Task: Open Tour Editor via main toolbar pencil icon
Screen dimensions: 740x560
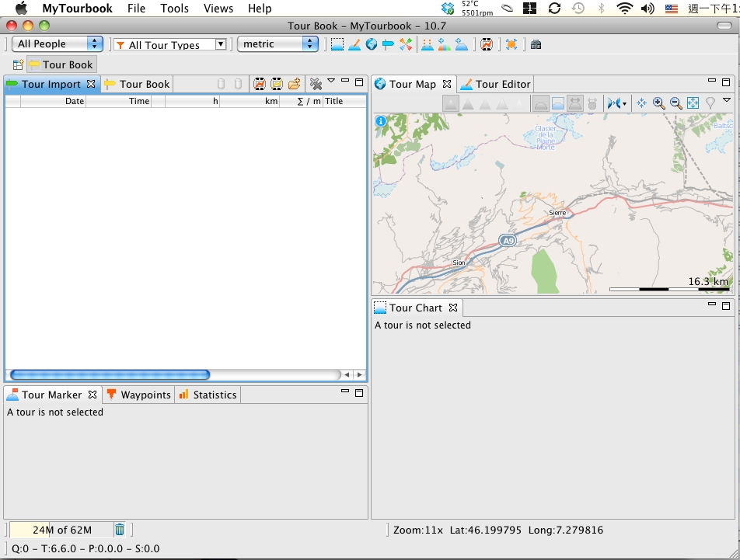Action: 354,44
